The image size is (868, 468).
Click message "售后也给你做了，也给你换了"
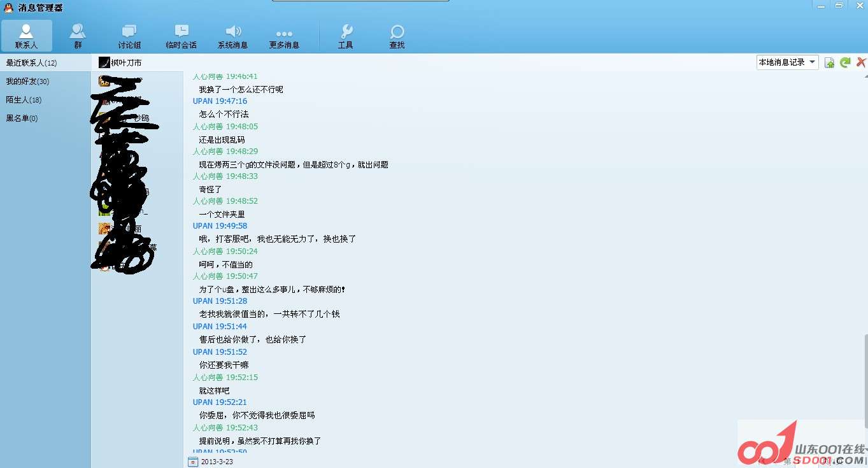[253, 340]
